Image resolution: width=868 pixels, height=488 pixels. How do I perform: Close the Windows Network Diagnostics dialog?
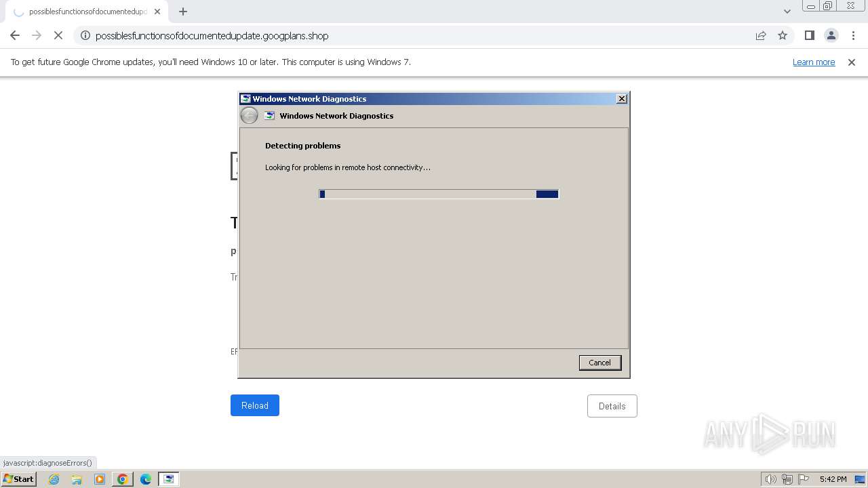(x=621, y=99)
